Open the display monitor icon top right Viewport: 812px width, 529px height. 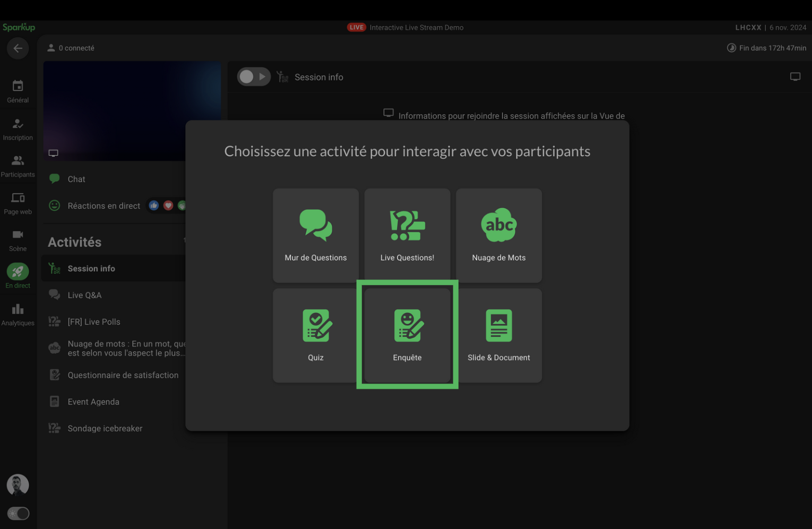point(794,77)
